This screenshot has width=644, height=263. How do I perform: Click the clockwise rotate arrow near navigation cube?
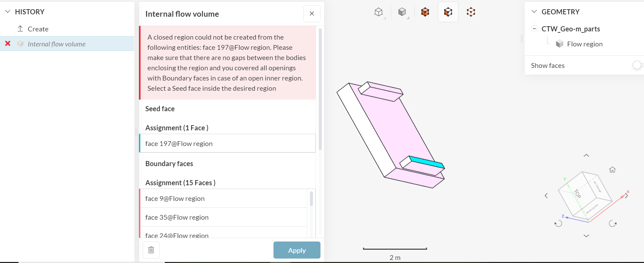(613, 223)
